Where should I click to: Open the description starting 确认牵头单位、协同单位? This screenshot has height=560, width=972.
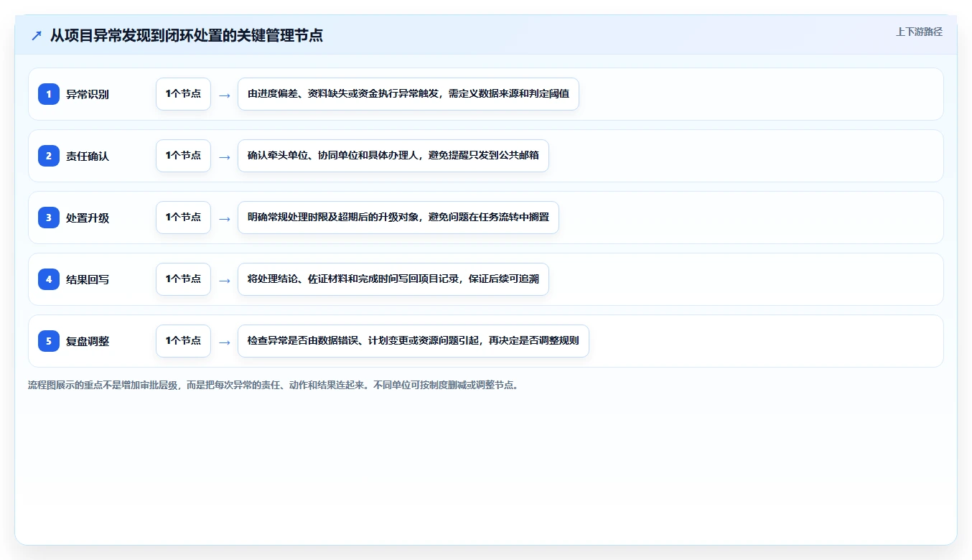[393, 156]
